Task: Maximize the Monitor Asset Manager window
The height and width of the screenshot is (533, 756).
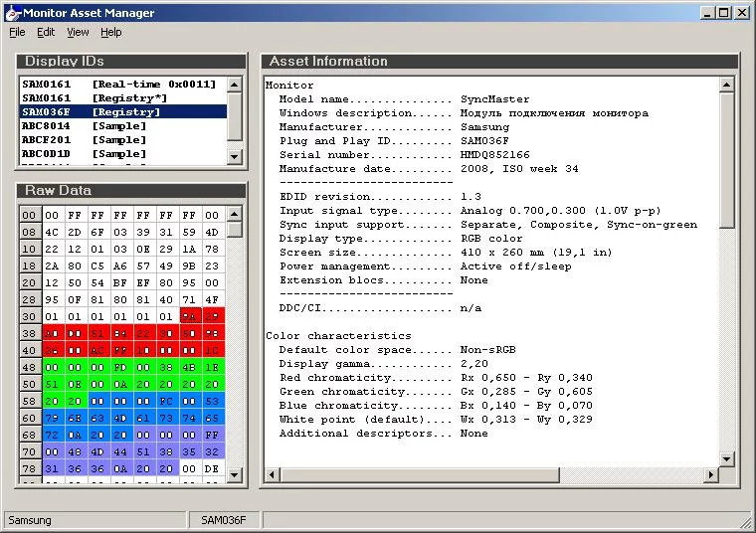Action: coord(724,12)
